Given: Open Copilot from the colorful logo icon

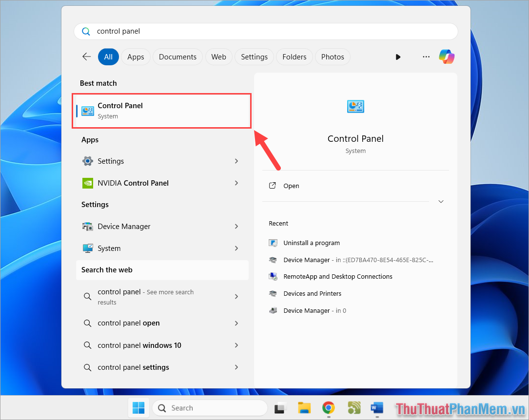Looking at the screenshot, I should [446, 57].
